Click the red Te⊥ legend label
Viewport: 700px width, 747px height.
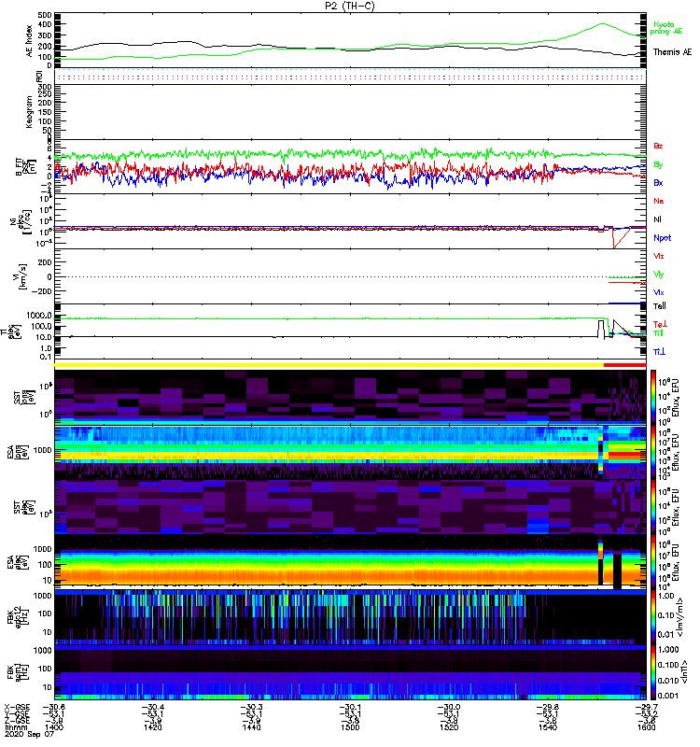[x=660, y=324]
